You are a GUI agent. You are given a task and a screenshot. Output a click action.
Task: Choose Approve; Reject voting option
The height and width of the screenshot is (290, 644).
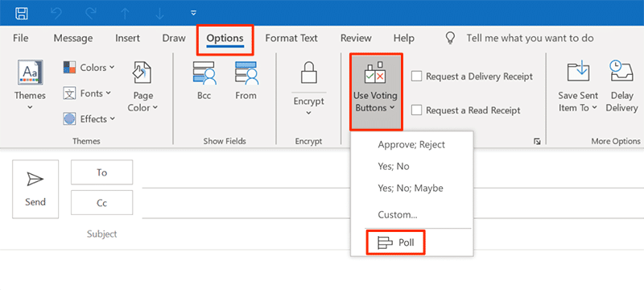coord(411,144)
